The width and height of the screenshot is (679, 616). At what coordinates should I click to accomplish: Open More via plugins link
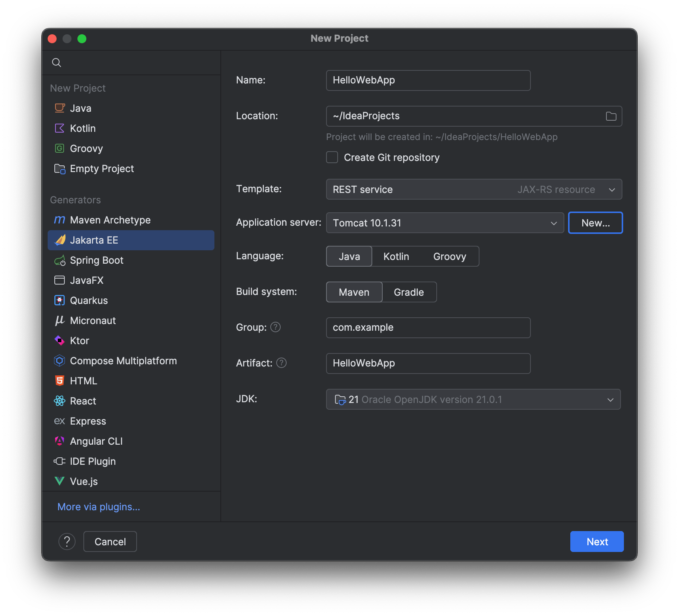click(x=99, y=507)
